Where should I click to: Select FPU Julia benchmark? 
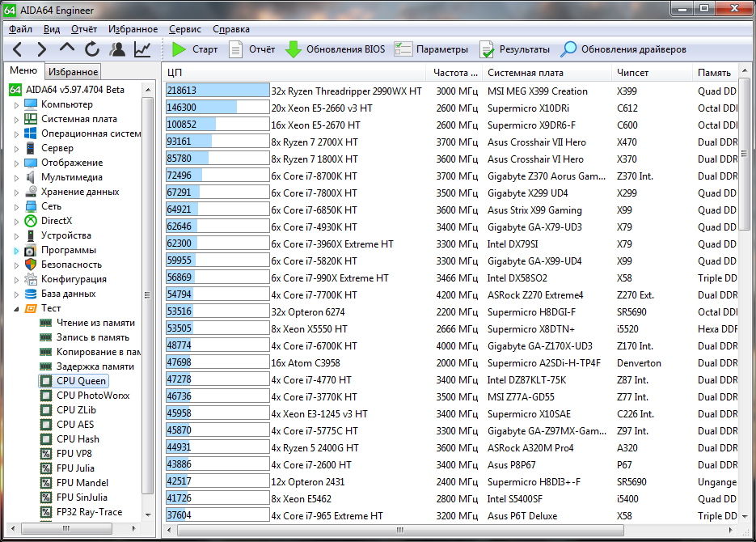click(75, 468)
